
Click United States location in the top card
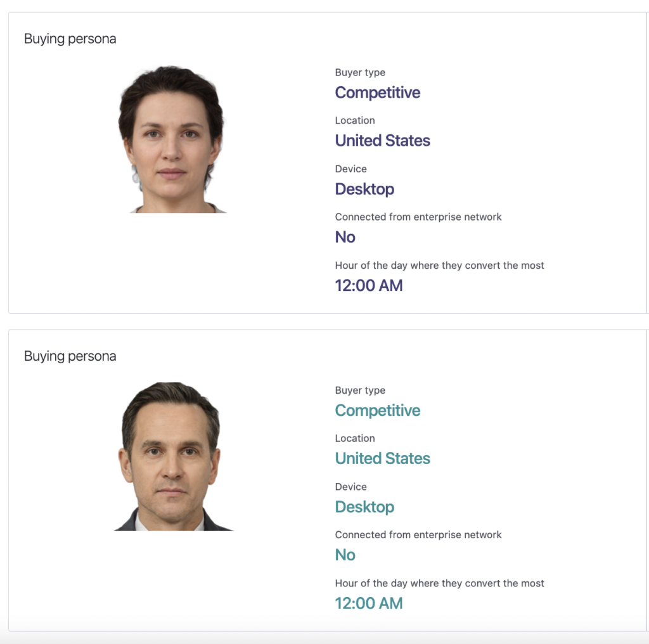pyautogui.click(x=382, y=141)
